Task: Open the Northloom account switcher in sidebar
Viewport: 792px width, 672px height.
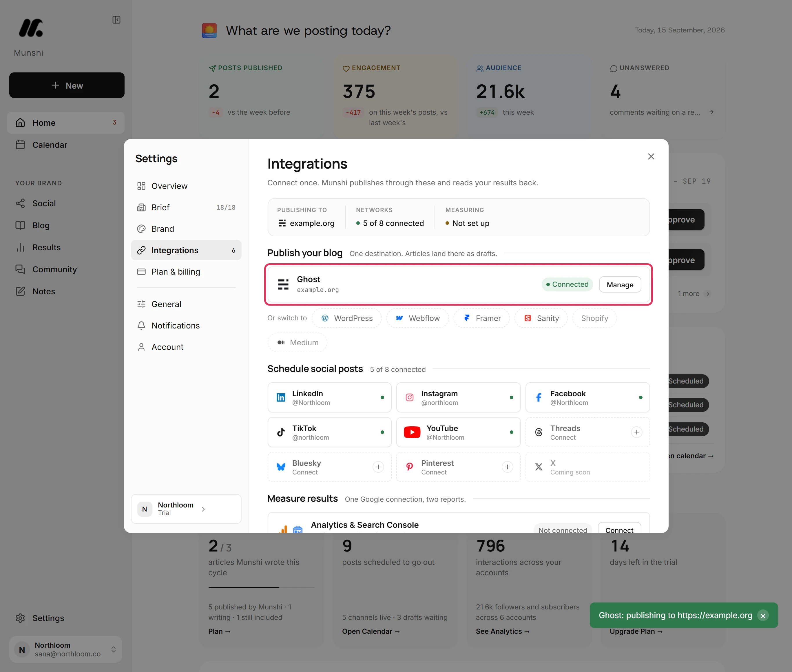Action: pyautogui.click(x=66, y=649)
